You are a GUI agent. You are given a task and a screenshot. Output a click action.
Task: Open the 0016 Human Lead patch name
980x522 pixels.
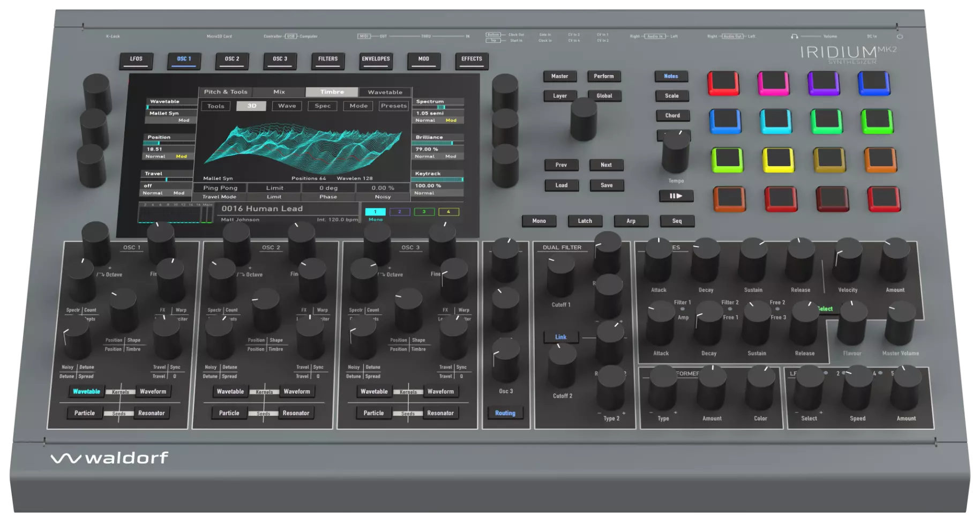click(262, 209)
